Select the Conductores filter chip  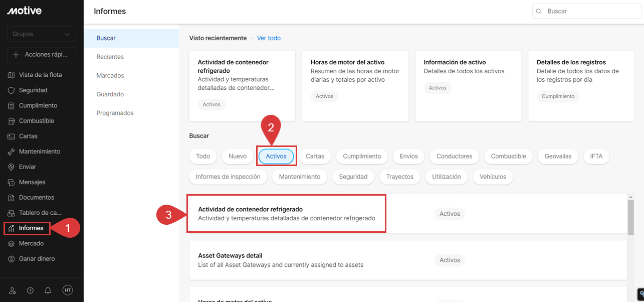(455, 157)
